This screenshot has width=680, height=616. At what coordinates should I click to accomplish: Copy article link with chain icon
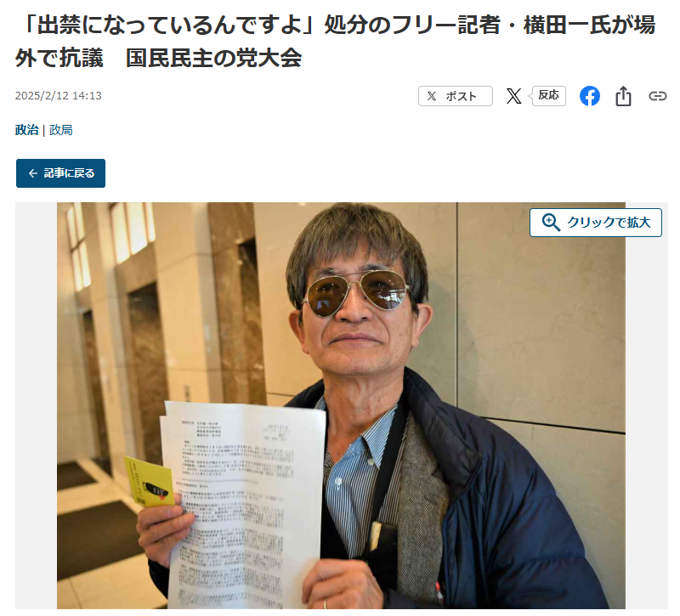coord(657,96)
